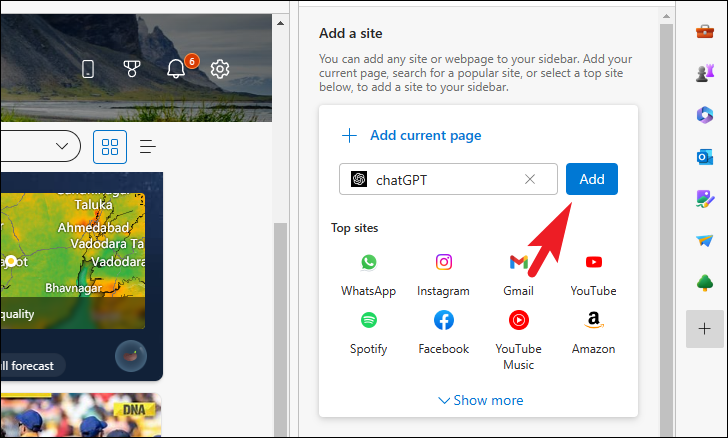Image resolution: width=728 pixels, height=438 pixels.
Task: Clear the chatGPT search field
Action: 530,179
